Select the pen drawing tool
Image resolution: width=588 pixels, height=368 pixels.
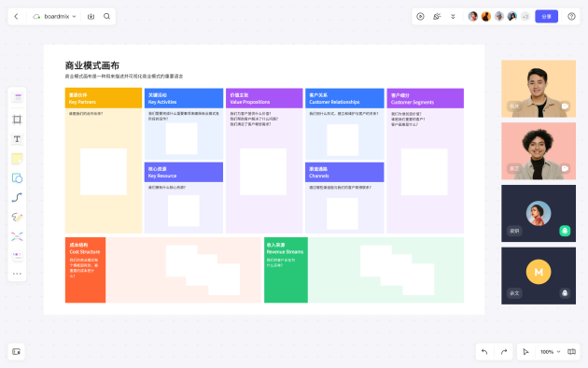[17, 217]
